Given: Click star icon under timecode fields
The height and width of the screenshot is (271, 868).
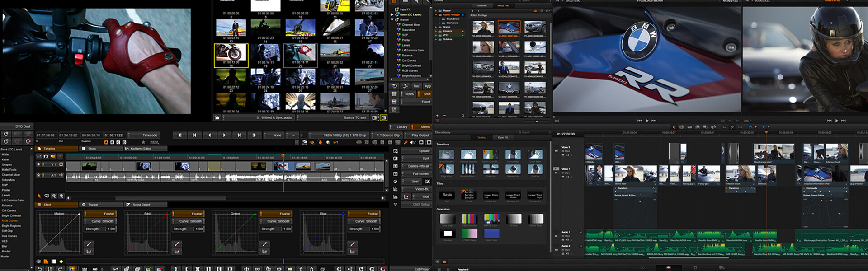Looking at the screenshot, I should [143, 142].
